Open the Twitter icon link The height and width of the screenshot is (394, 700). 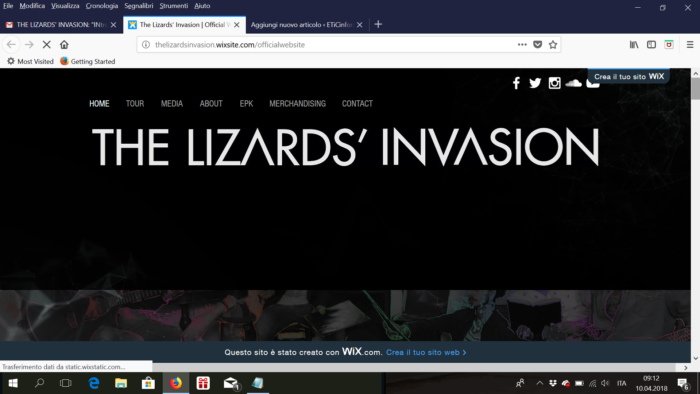[x=535, y=83]
